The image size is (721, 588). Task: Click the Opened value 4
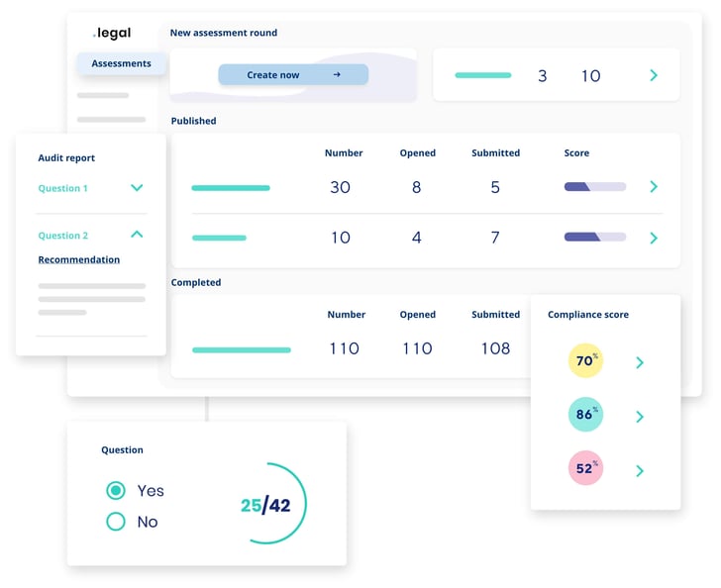coord(417,238)
